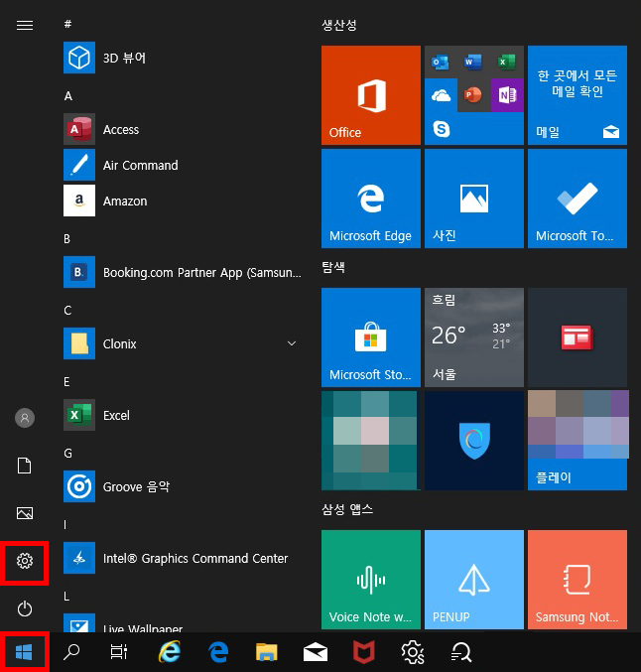Open Booking.com Partner App
The width and height of the screenshot is (641, 672).
click(x=183, y=272)
